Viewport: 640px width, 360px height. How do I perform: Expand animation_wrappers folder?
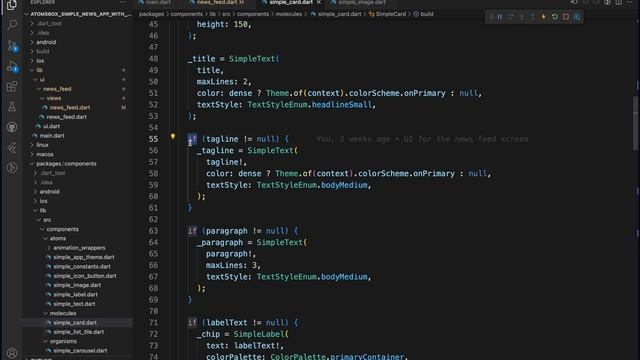(79, 248)
